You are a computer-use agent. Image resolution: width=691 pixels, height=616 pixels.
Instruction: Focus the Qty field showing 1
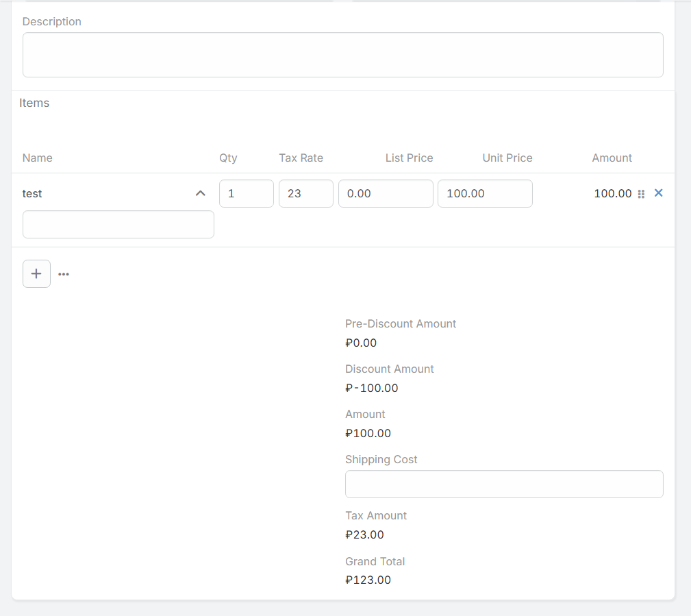[x=246, y=193]
